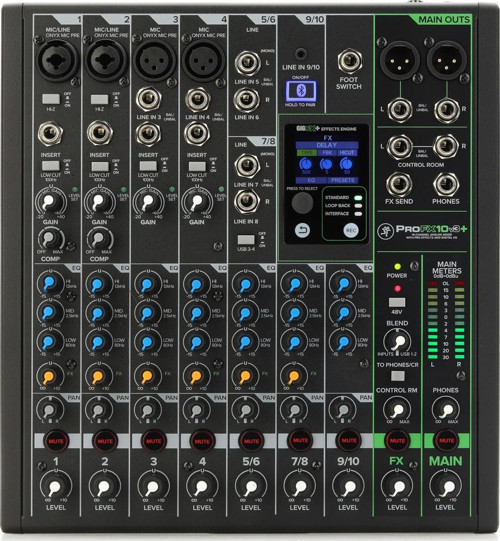Click the ProFX10v3+ model name
Viewport: 500px width, 541px height.
(x=431, y=229)
